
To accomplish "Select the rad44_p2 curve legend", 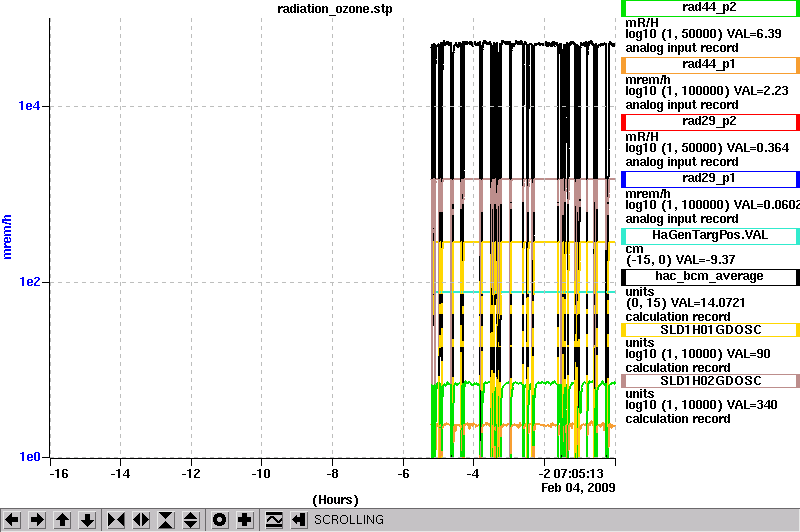I will pyautogui.click(x=710, y=8).
